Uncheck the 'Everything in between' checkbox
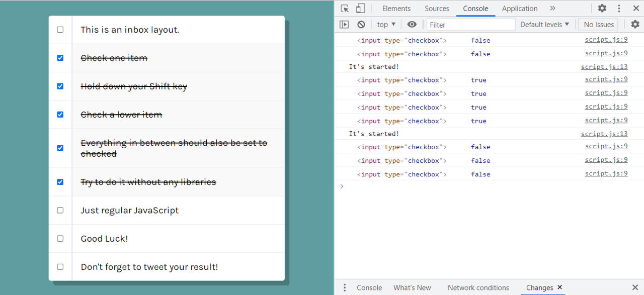644x295 pixels. [x=60, y=148]
